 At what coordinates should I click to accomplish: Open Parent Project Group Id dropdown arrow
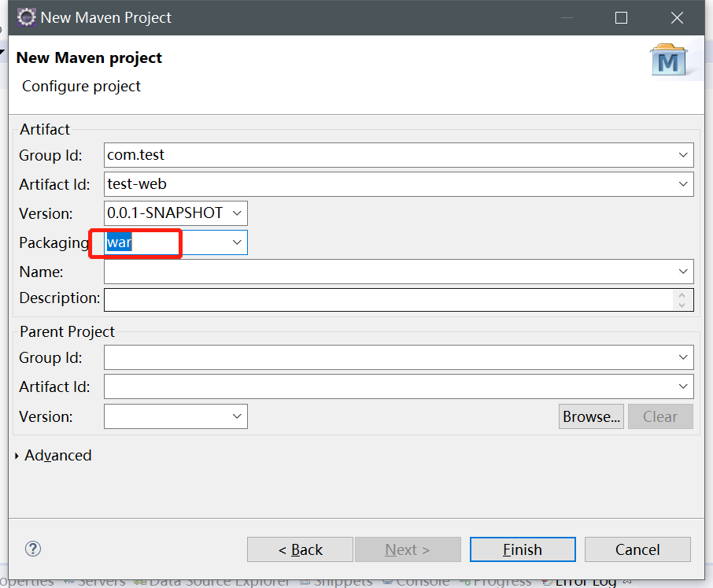pyautogui.click(x=683, y=357)
